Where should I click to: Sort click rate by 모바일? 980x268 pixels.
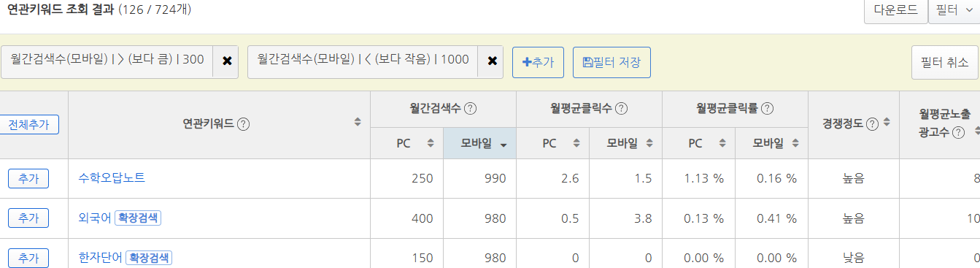[x=795, y=143]
